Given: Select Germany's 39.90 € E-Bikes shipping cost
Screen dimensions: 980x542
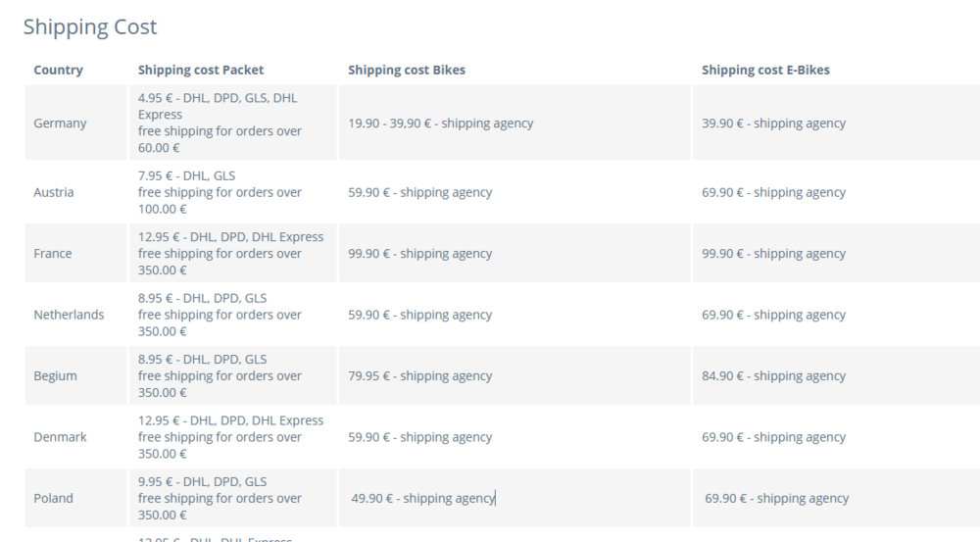Looking at the screenshot, I should tap(773, 123).
